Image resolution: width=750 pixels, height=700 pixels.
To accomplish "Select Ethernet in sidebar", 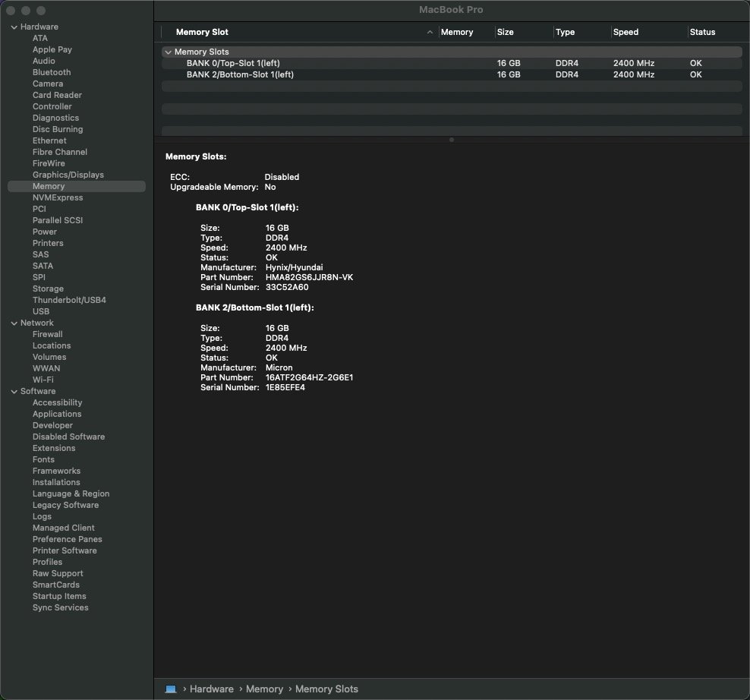I will coord(49,140).
